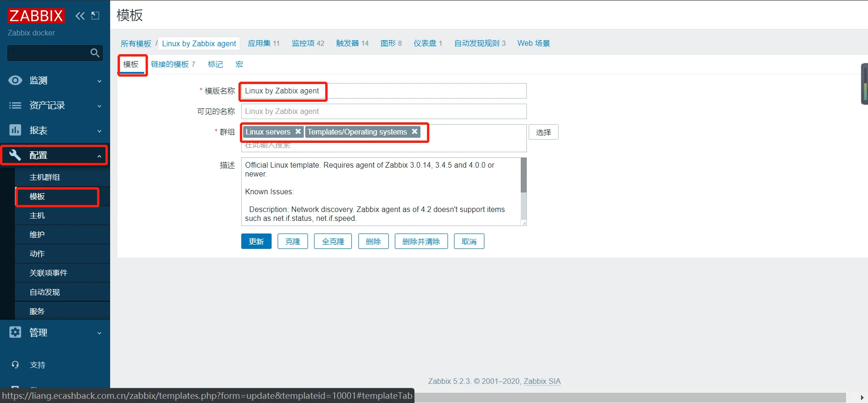Click the 删除并清除 button
This screenshot has width=868, height=403.
click(421, 241)
